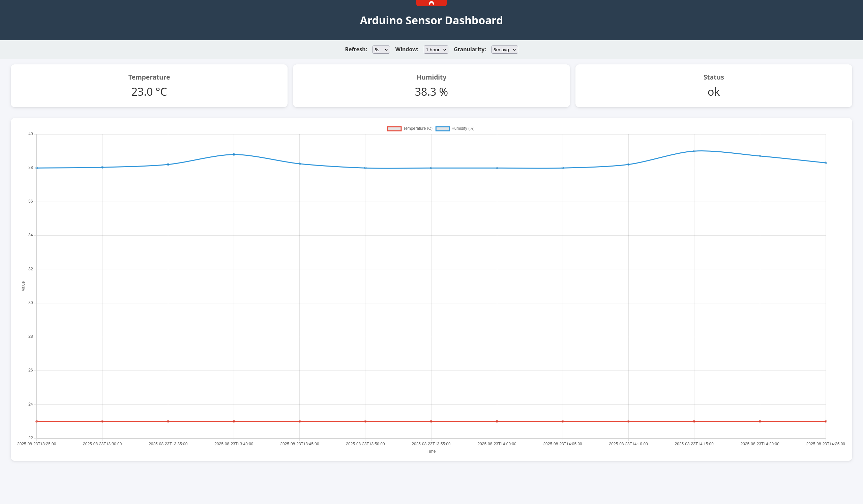Click humidity data point at 13:40:00
The image size is (863, 504).
pos(234,154)
